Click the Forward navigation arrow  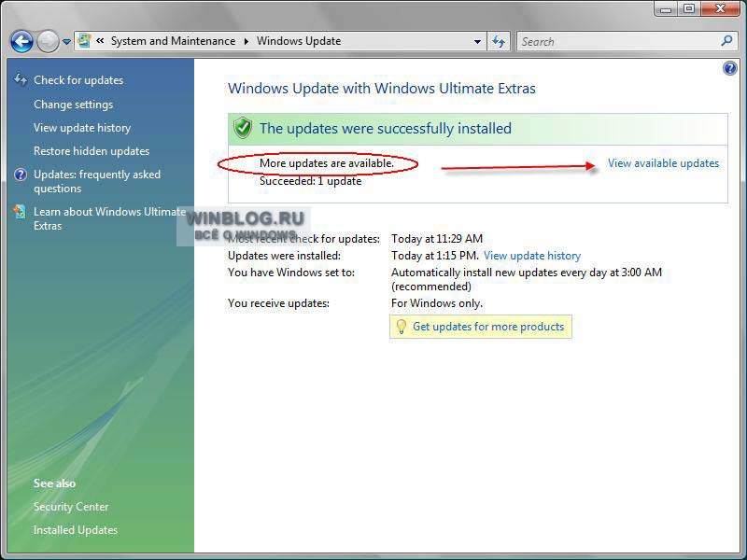48,42
